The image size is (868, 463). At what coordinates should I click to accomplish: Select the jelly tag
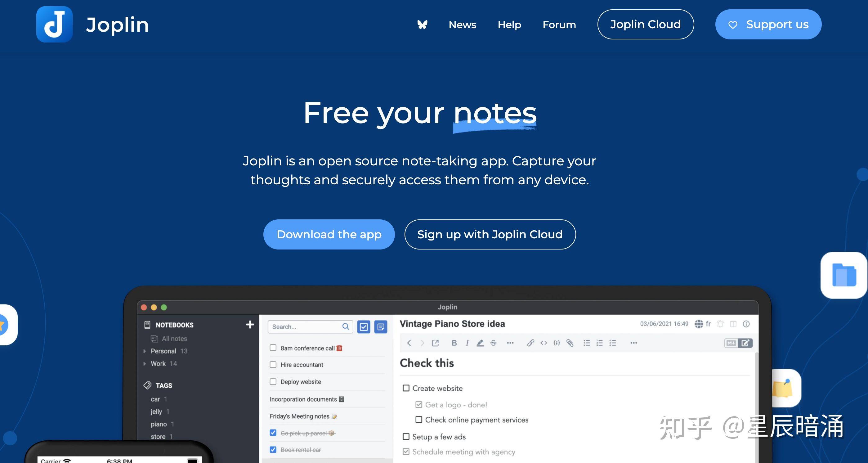(156, 411)
